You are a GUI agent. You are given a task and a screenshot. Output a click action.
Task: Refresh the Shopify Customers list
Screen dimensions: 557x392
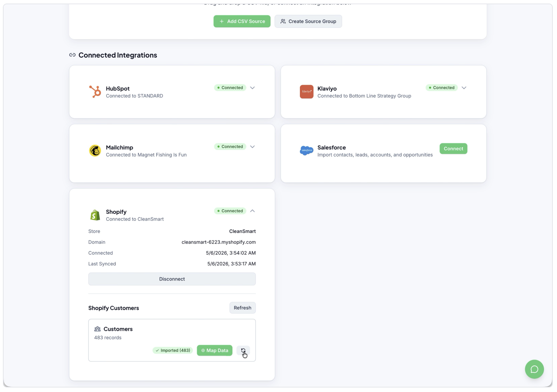(x=243, y=308)
